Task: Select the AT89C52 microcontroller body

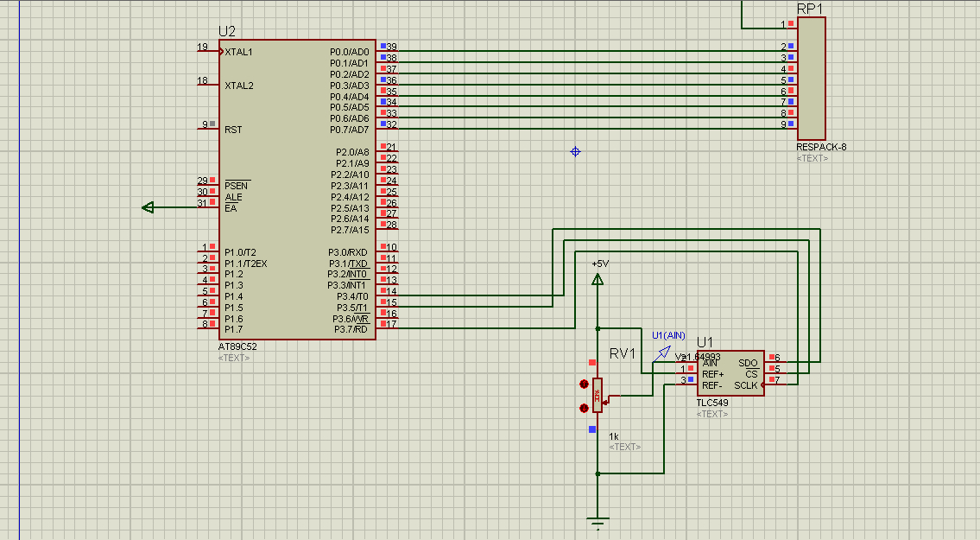Action: click(x=298, y=189)
